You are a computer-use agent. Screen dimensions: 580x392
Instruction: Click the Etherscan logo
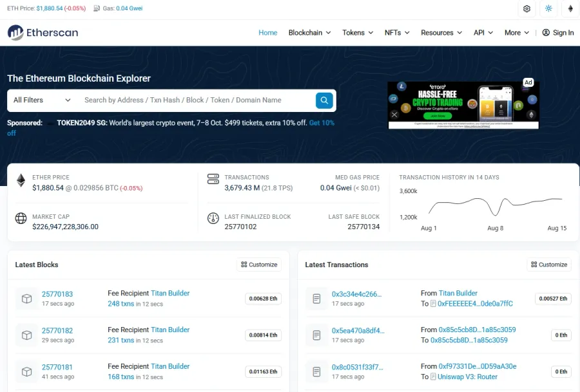click(43, 33)
